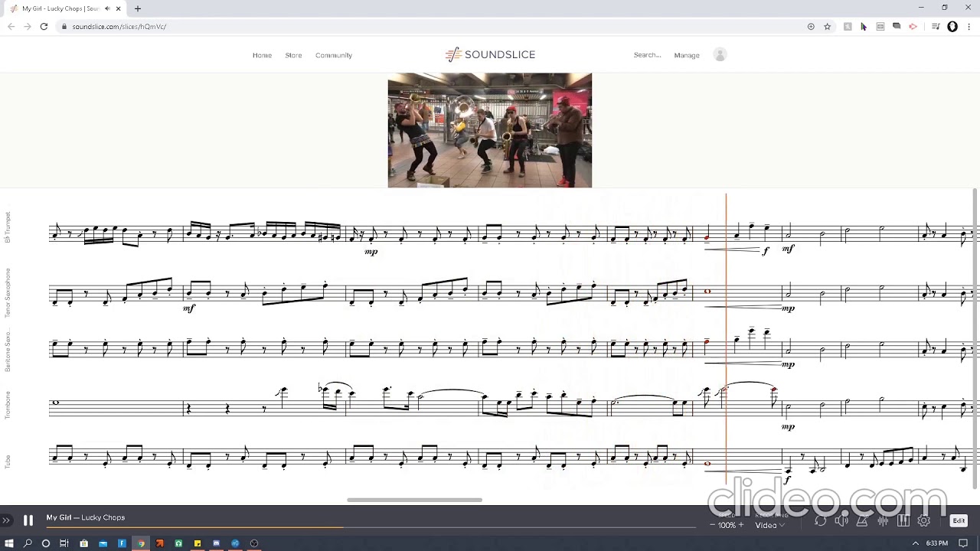Open the Manage link

tap(687, 55)
